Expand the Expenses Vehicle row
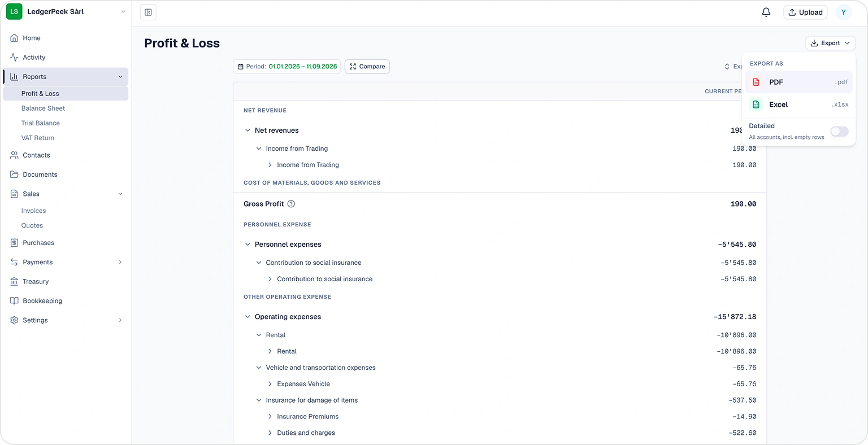 [x=270, y=384]
